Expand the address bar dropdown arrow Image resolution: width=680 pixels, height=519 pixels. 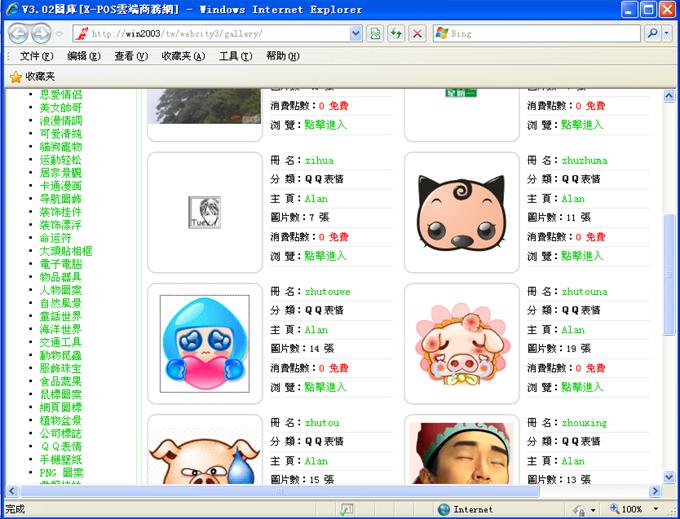click(356, 33)
